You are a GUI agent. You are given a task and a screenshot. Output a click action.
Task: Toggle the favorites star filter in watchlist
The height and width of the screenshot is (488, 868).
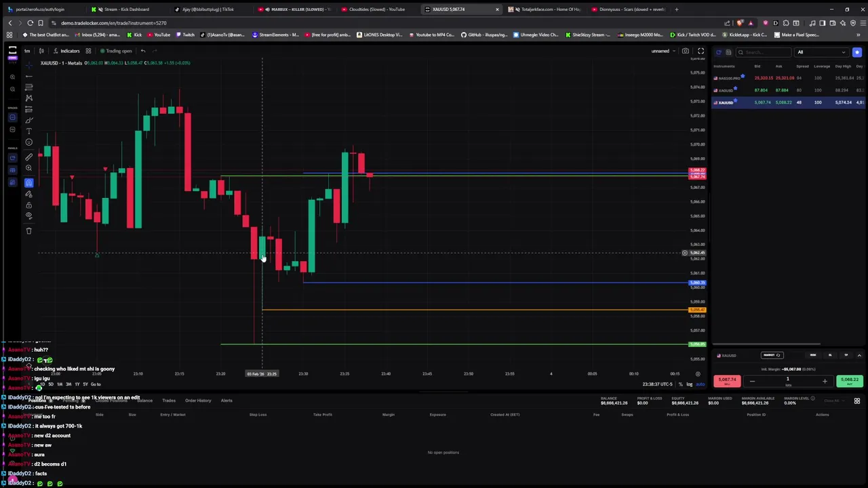(x=857, y=52)
